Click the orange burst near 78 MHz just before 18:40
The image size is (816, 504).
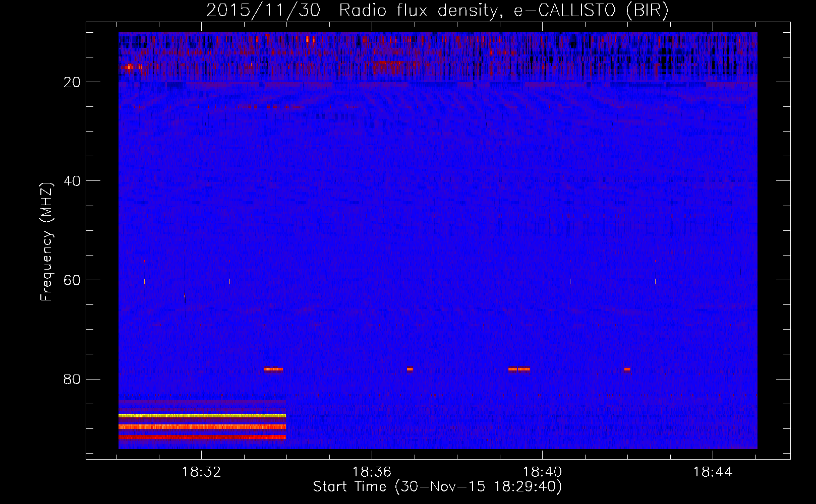(519, 369)
